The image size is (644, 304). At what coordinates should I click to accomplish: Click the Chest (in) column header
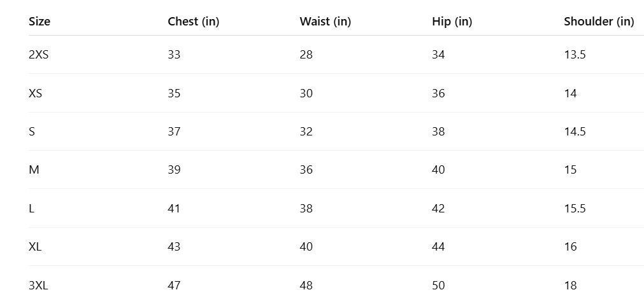[193, 22]
